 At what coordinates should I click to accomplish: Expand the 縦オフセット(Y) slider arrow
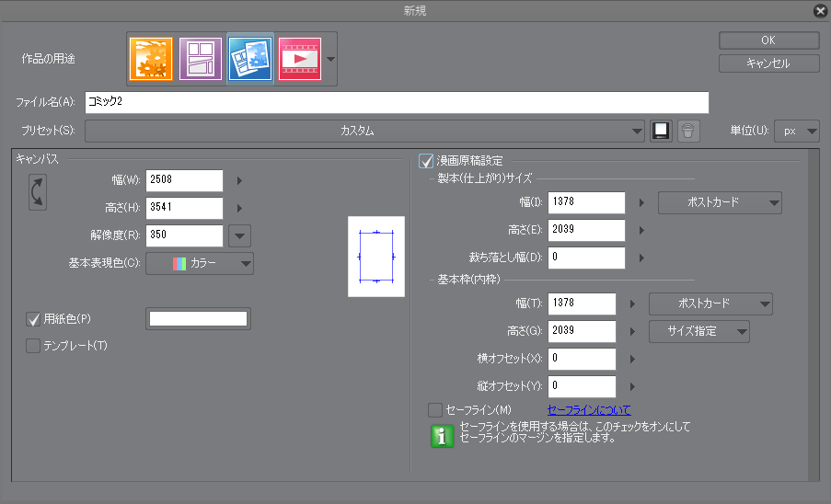(632, 386)
